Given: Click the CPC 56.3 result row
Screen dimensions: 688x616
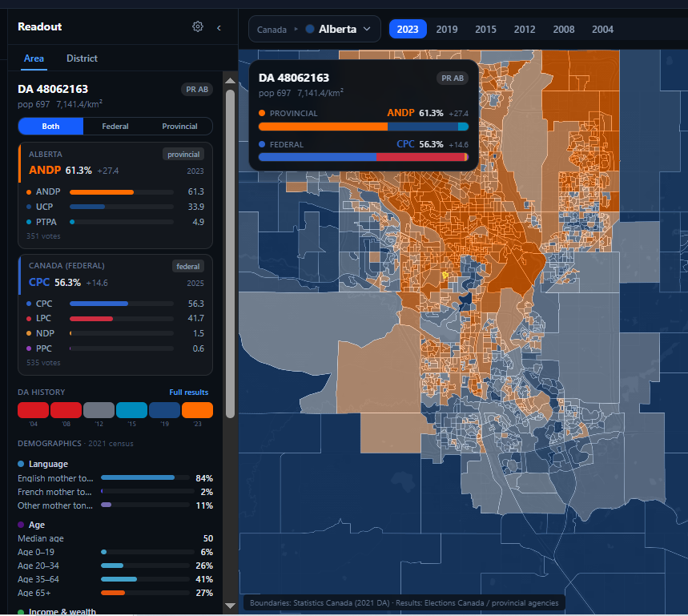Looking at the screenshot, I should (115, 304).
